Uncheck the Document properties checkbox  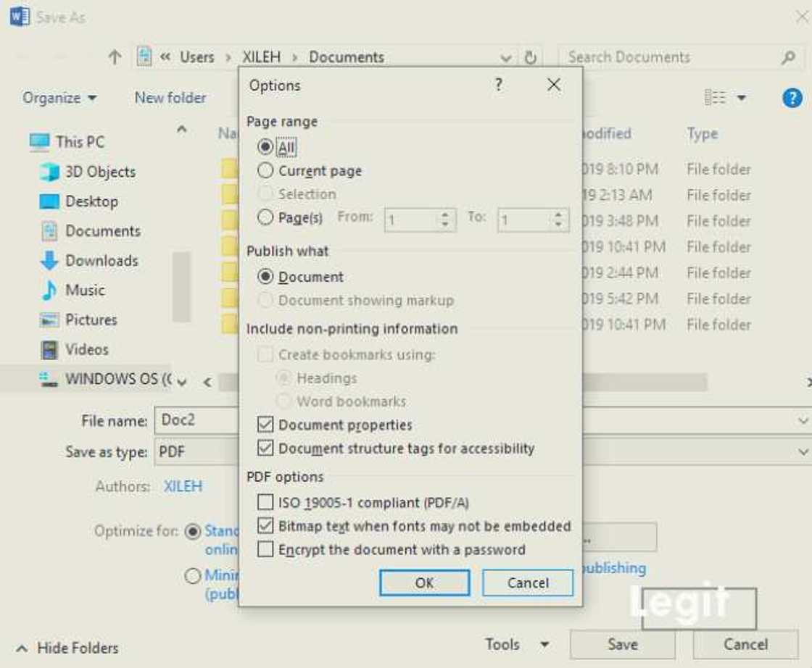pos(266,425)
